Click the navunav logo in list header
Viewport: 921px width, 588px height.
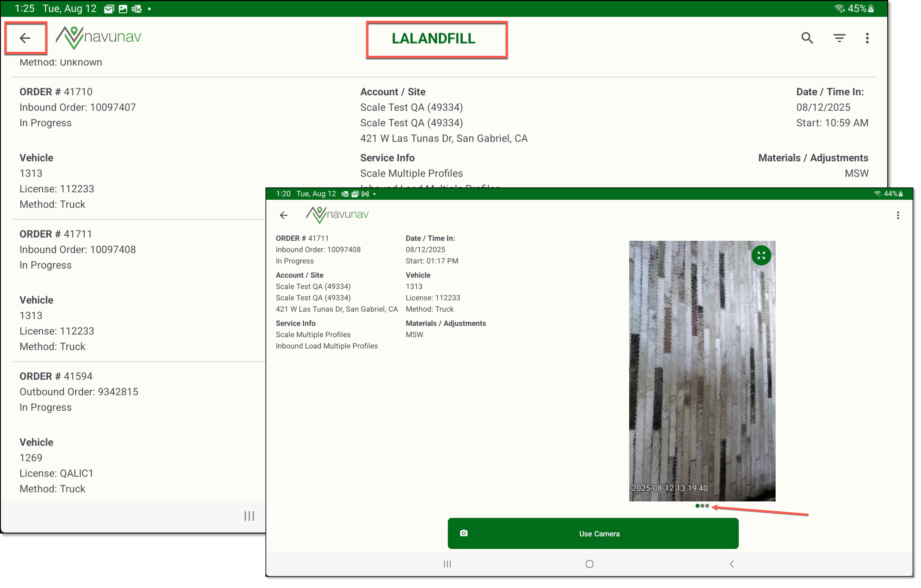[99, 37]
